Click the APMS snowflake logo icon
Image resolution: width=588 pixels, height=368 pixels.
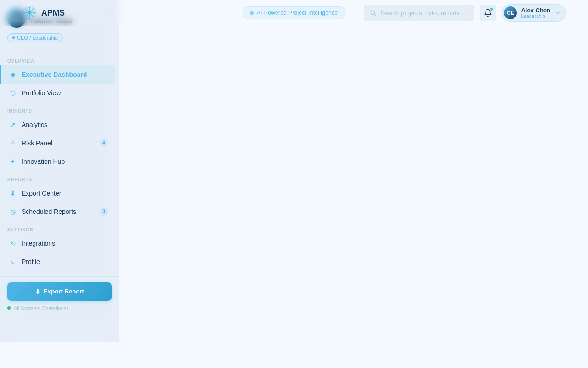click(x=29, y=13)
